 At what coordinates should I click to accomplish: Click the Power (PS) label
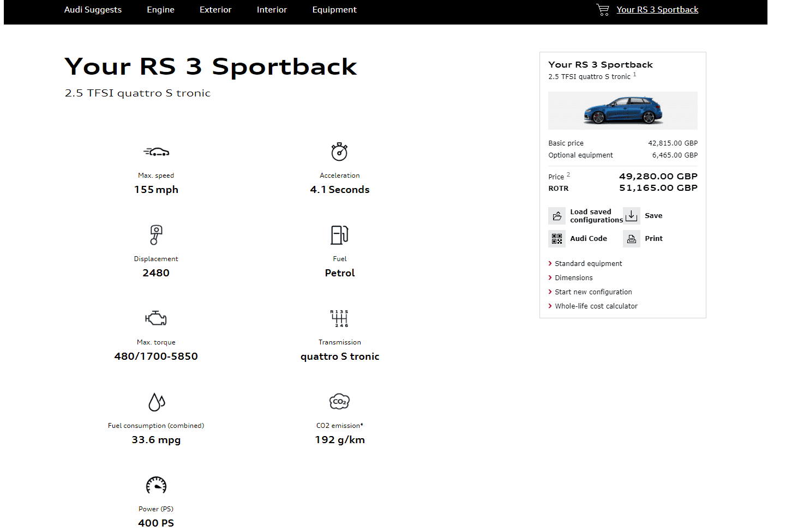pos(156,509)
